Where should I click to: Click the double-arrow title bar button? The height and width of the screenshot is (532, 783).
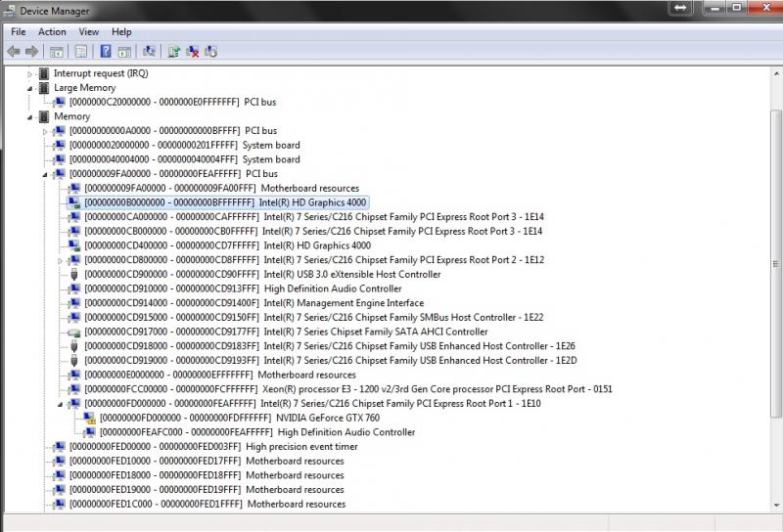pos(680,8)
